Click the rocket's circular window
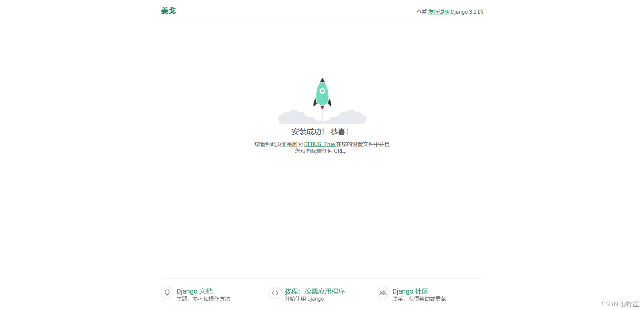Screen dimensions: 644x310 click(x=322, y=91)
